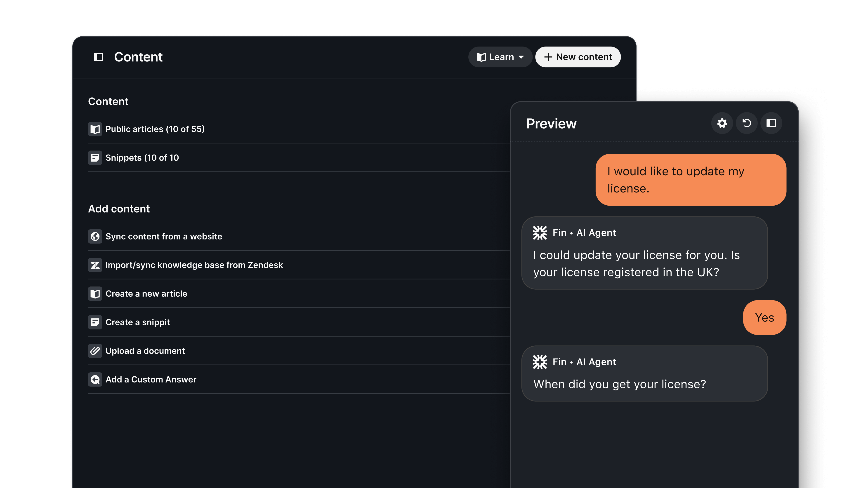This screenshot has width=868, height=488.
Task: Click the orange 'update my license' message bubble
Action: pyautogui.click(x=690, y=180)
